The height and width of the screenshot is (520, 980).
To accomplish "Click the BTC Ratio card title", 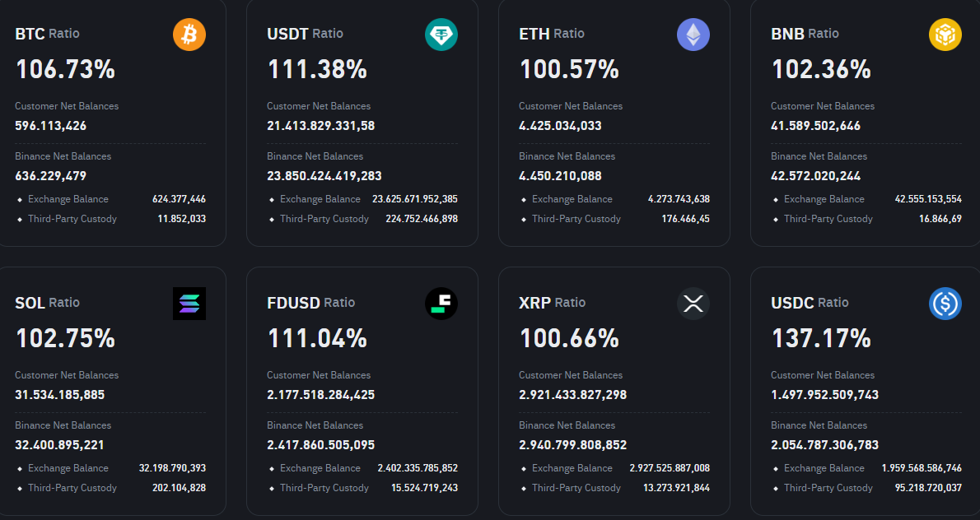I will [x=48, y=34].
